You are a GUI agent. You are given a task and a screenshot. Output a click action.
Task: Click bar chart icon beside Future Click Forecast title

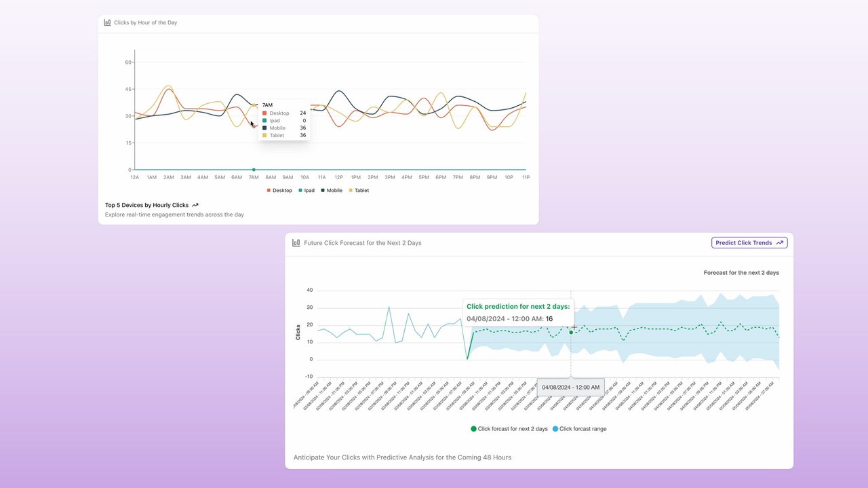point(296,243)
